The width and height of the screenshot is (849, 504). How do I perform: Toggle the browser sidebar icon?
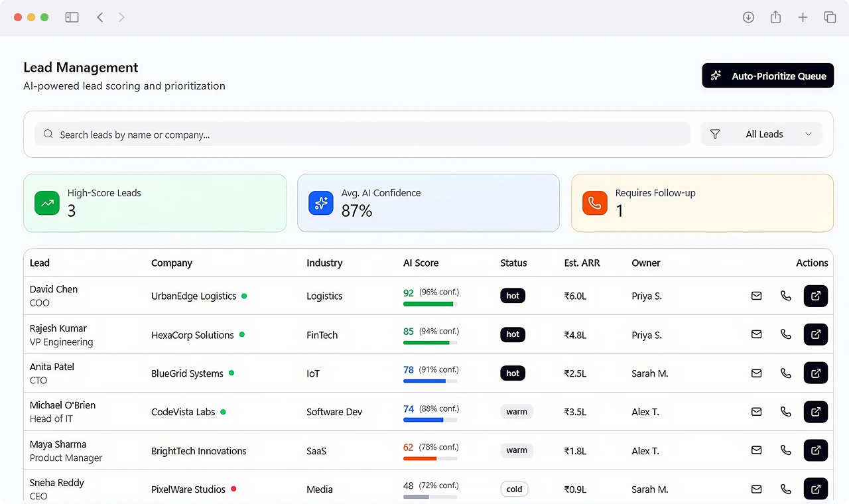pos(72,17)
